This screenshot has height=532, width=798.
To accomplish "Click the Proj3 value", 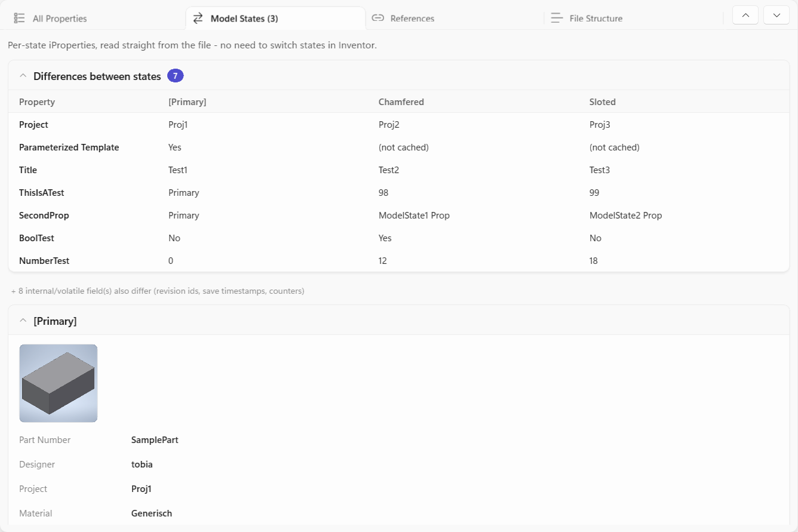I will (x=600, y=125).
